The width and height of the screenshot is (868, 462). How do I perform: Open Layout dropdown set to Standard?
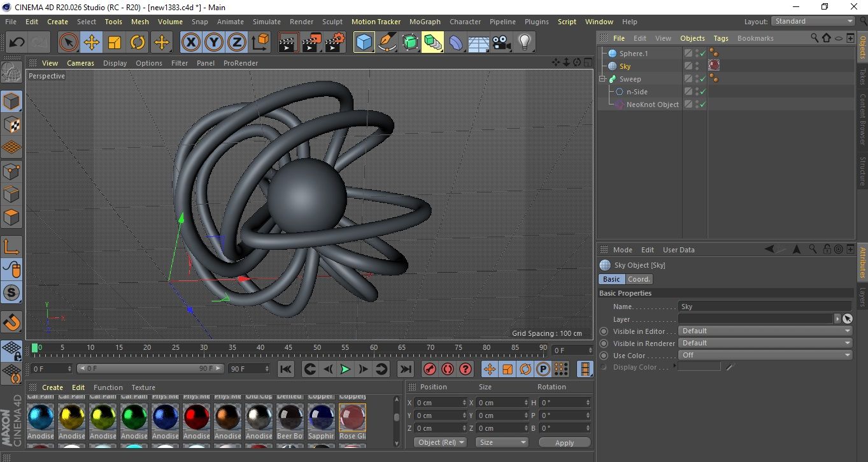813,21
